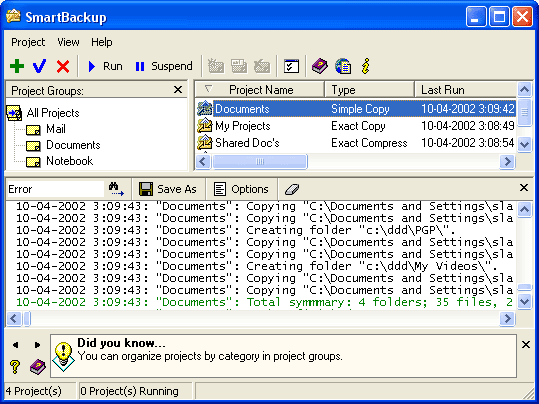Open the Help menu

(102, 42)
